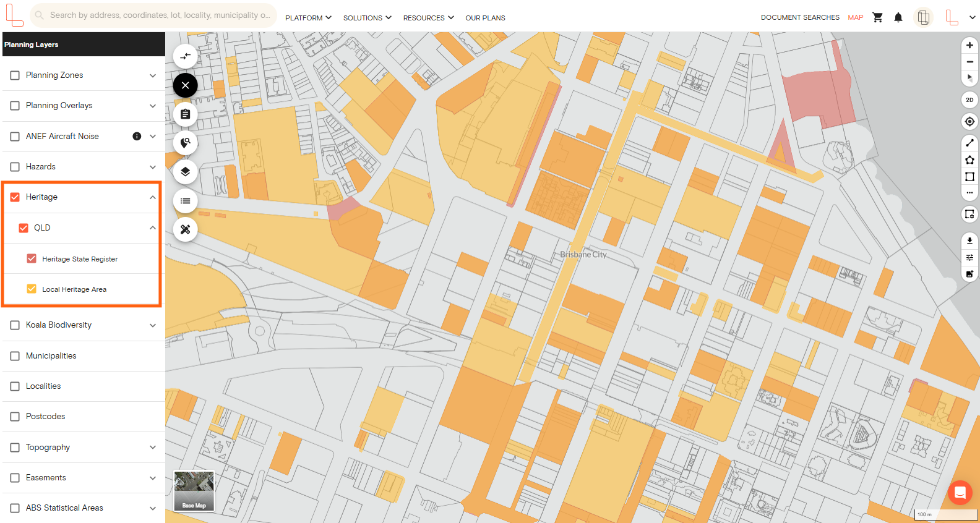This screenshot has width=980, height=523.
Task: Expand the ABS Statistical Areas section
Action: (x=153, y=508)
